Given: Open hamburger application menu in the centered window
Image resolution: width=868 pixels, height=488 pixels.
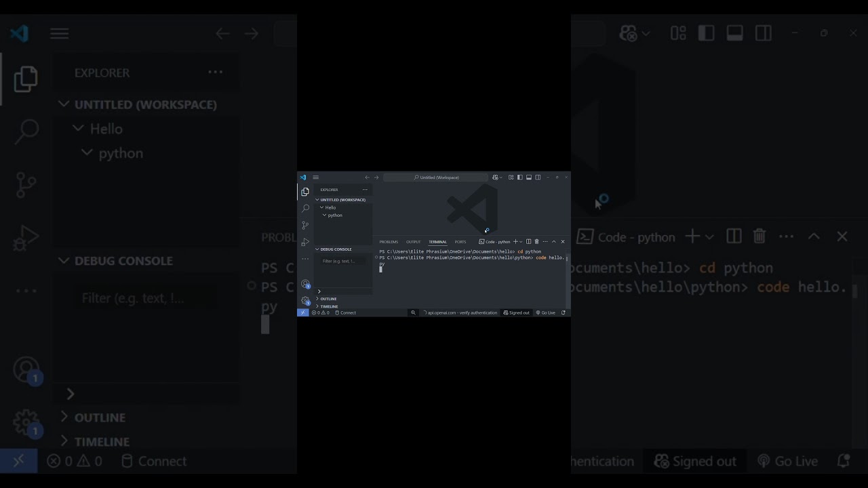Looking at the screenshot, I should pyautogui.click(x=315, y=178).
